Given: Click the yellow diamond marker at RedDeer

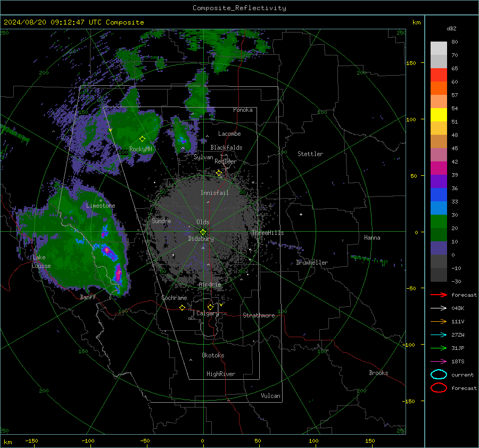Looking at the screenshot, I should point(219,173).
